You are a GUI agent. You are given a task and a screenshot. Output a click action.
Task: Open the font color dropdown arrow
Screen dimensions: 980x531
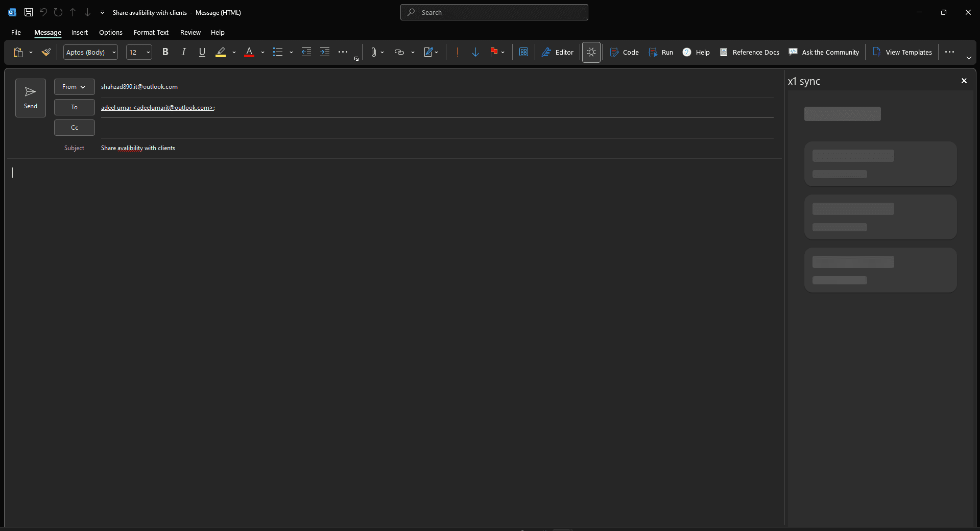(x=262, y=52)
